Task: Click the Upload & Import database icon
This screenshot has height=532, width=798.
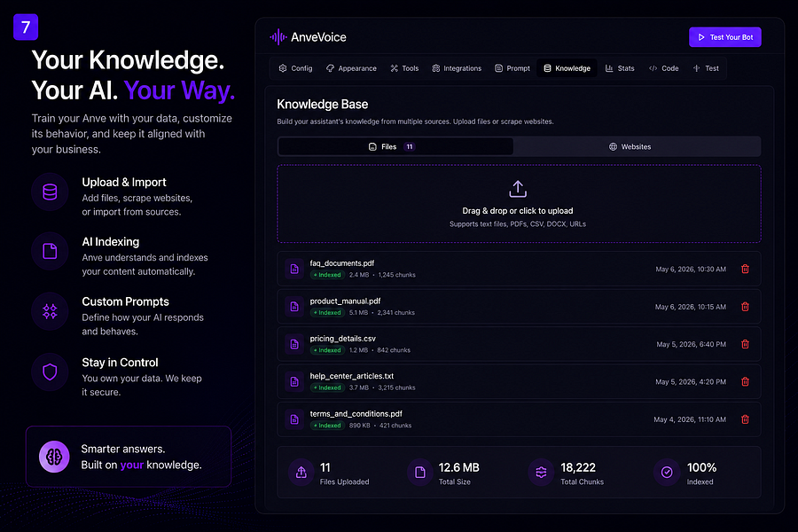Action: point(50,192)
